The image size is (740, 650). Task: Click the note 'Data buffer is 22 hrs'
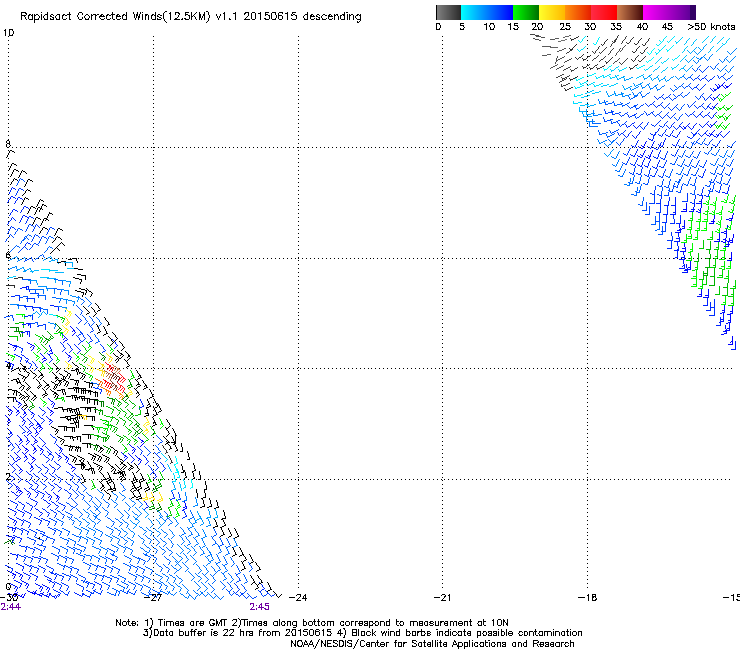pos(205,633)
